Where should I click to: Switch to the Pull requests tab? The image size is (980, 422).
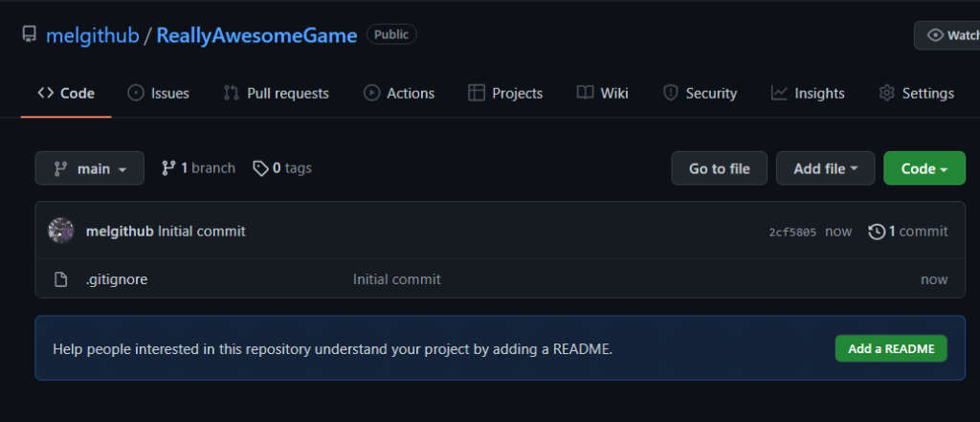coord(276,93)
